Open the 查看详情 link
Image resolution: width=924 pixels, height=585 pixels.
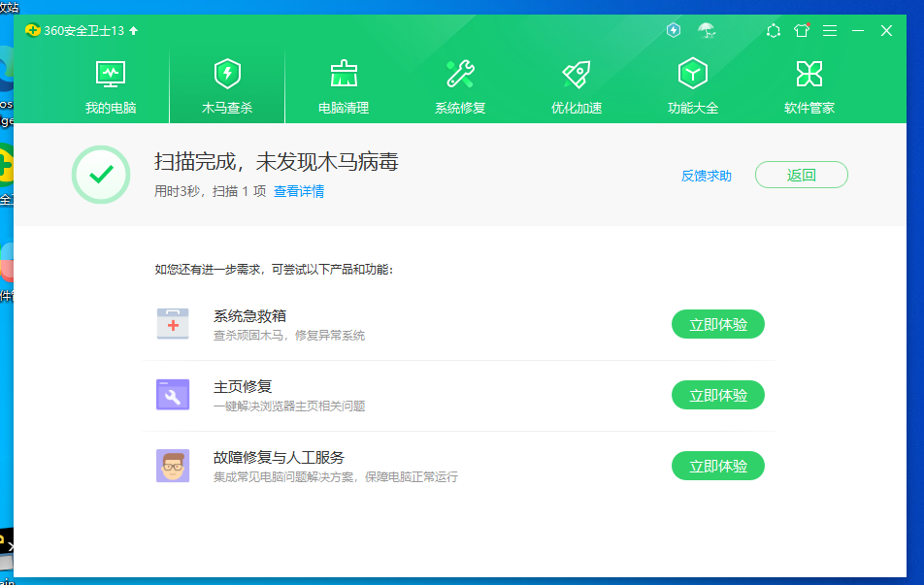pos(299,191)
